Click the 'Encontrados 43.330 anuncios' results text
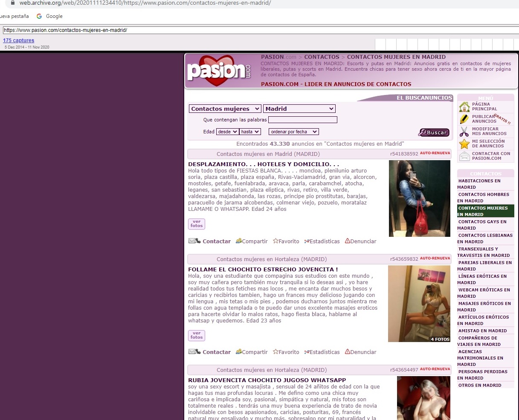The height and width of the screenshot is (420, 519). (x=320, y=144)
